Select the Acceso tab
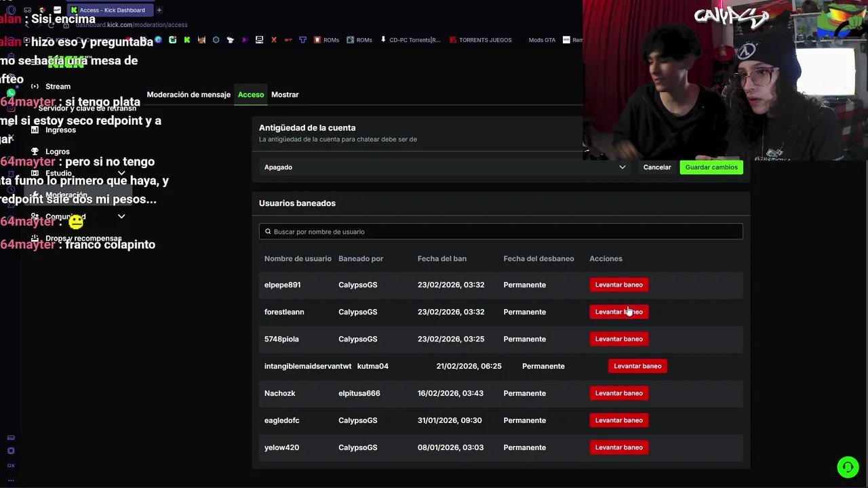The image size is (868, 488). click(x=251, y=95)
